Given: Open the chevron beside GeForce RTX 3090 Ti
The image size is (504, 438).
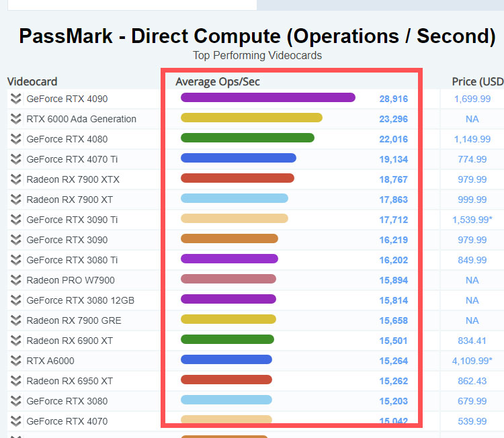Looking at the screenshot, I should [x=16, y=220].
